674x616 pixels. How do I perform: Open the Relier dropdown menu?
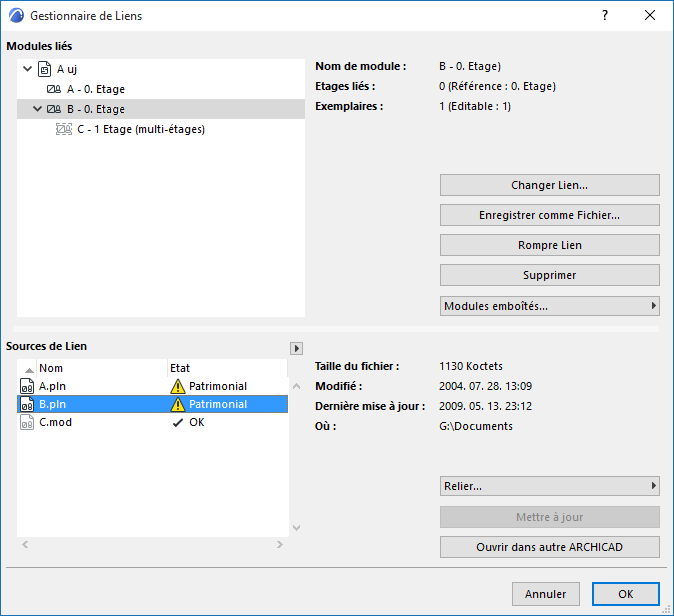coord(549,486)
